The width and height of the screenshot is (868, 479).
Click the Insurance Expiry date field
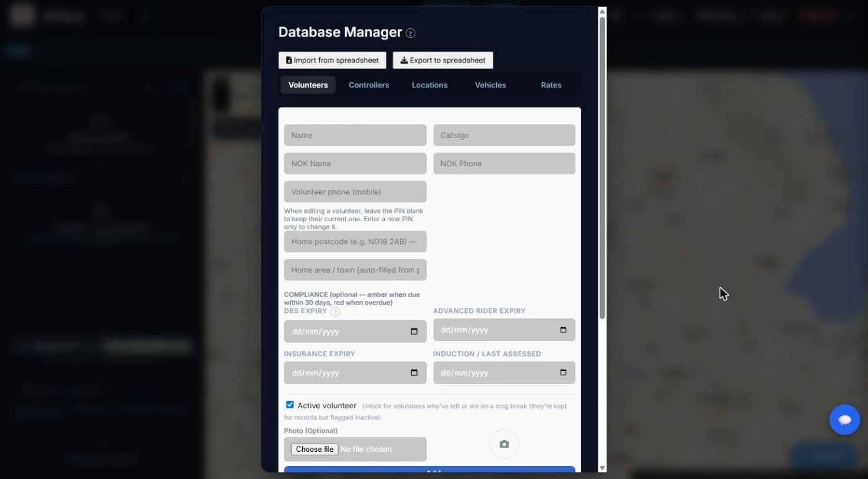click(355, 373)
